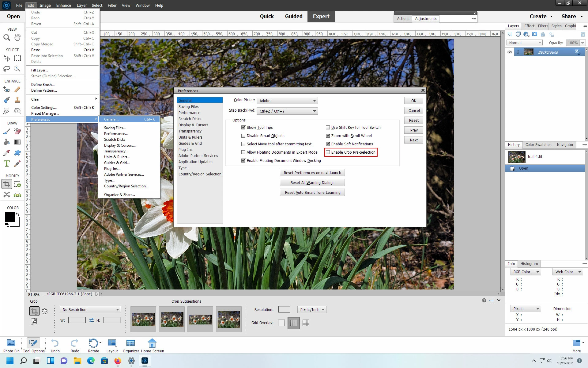Viewport: 588px width, 368px height.
Task: Swap width and height crop values
Action: click(91, 320)
